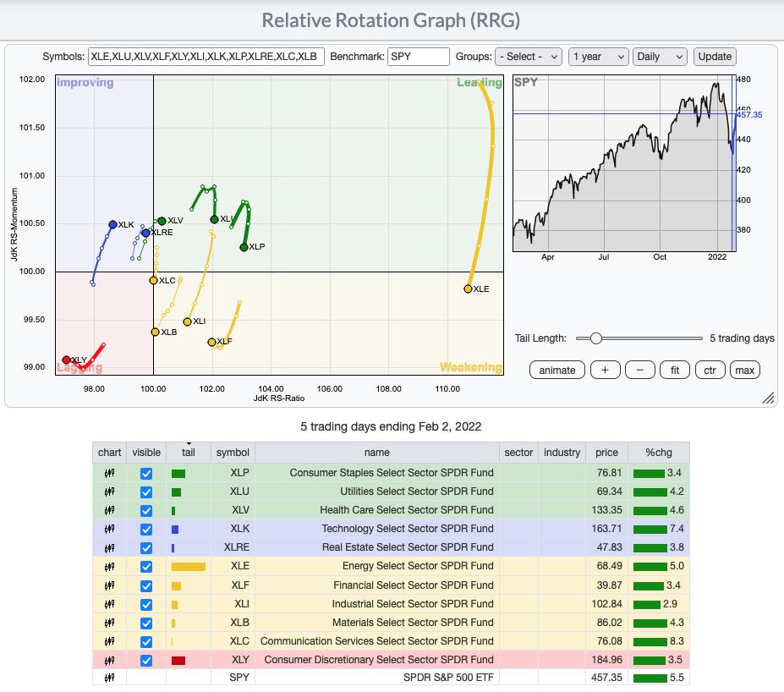The height and width of the screenshot is (692, 784).
Task: Select the XLY point in Lagging quadrant
Action: point(66,360)
